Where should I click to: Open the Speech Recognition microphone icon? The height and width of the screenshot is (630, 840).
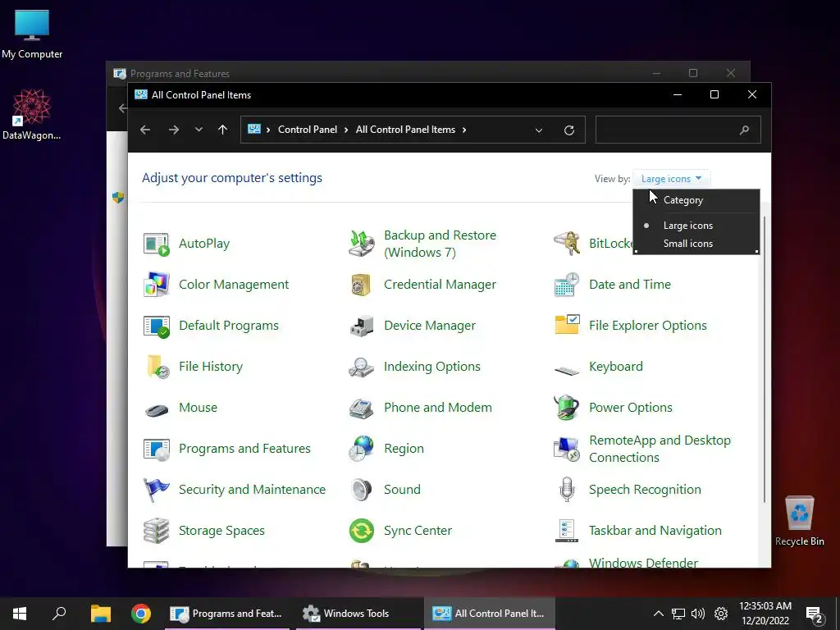pos(567,490)
